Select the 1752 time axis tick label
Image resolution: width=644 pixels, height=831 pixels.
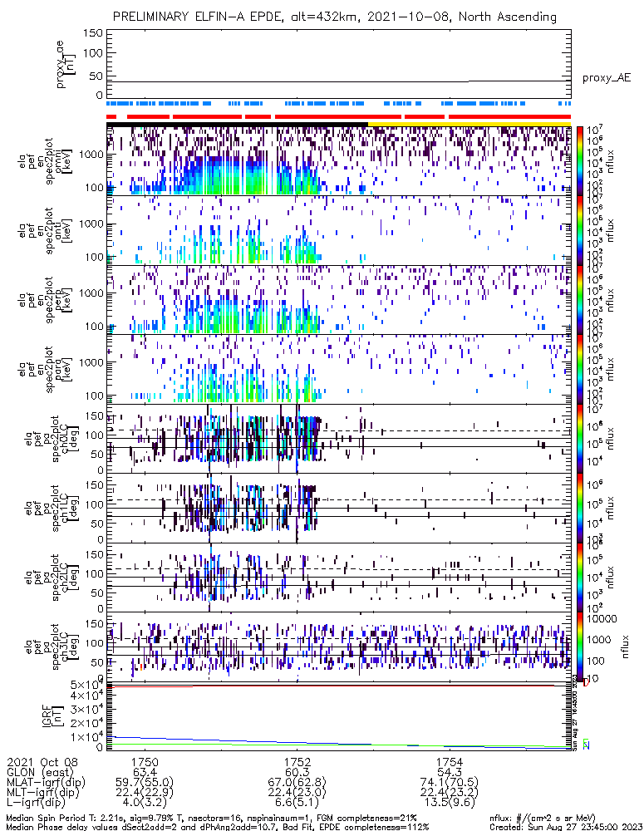[x=297, y=761]
